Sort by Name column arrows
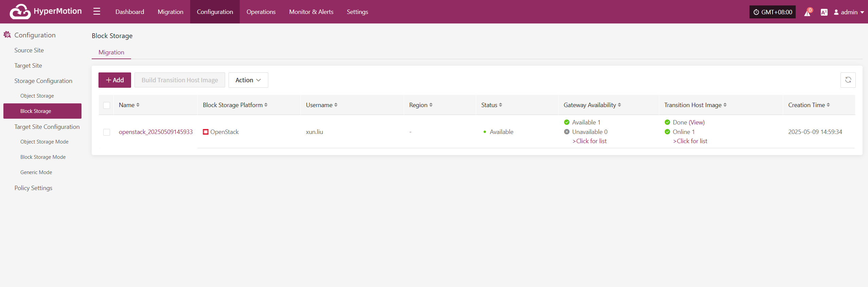Image resolution: width=868 pixels, height=287 pixels. [138, 105]
